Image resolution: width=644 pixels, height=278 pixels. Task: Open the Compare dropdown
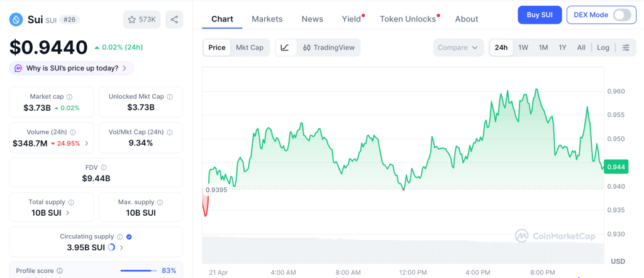458,48
